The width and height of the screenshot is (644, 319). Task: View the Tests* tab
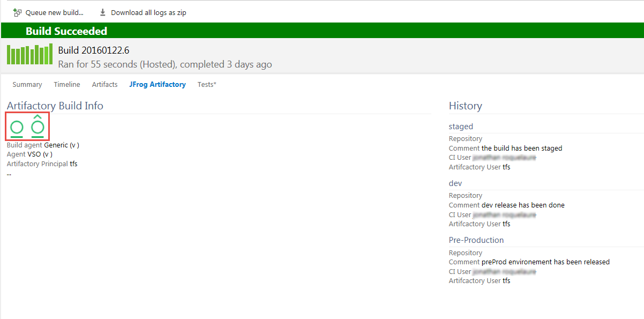tap(207, 84)
